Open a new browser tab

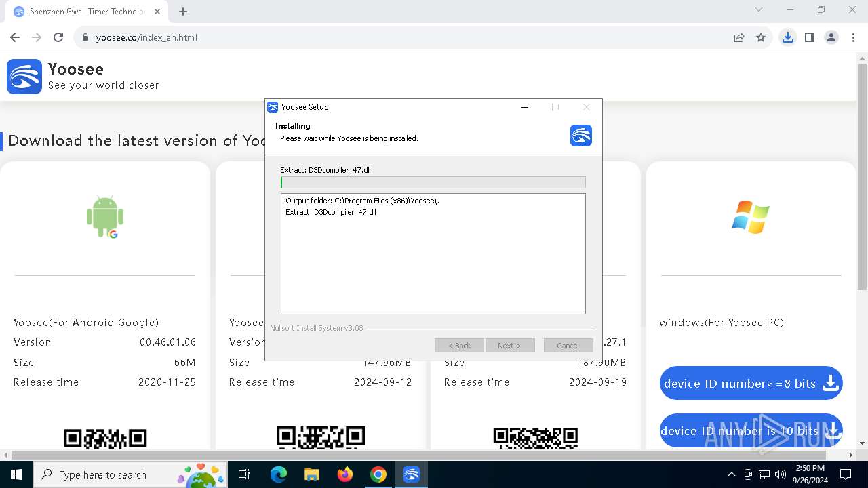tap(183, 12)
